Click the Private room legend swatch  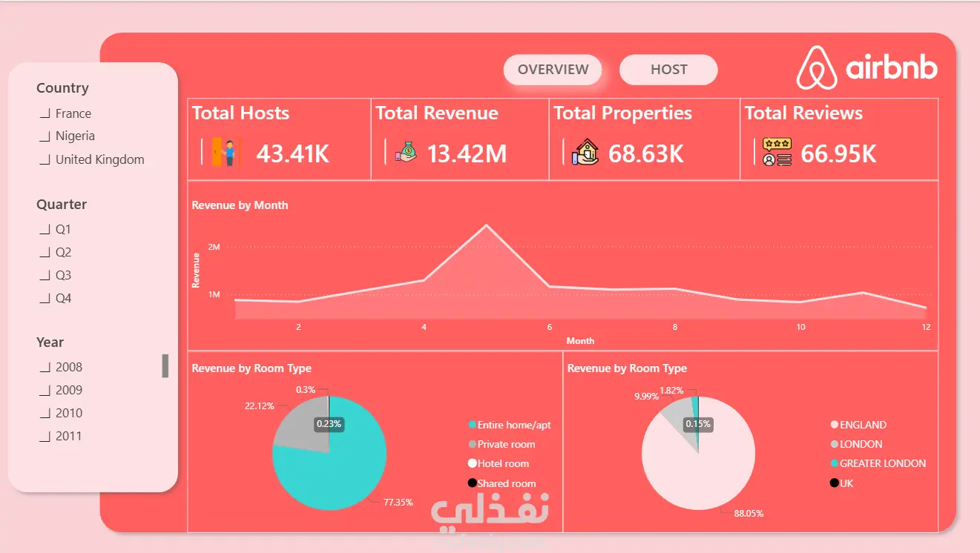point(472,444)
